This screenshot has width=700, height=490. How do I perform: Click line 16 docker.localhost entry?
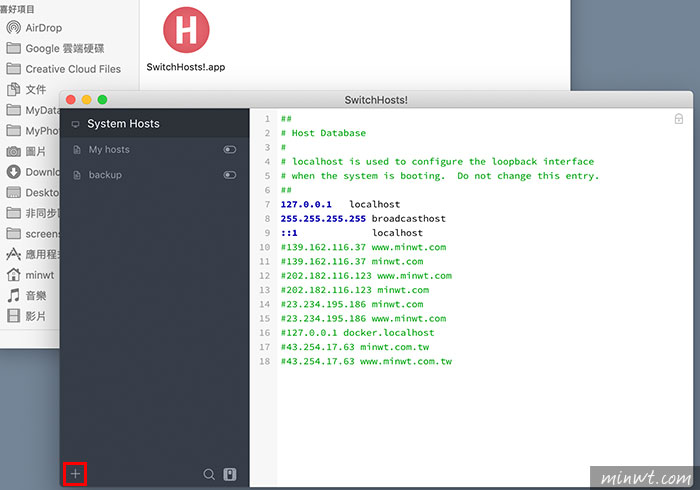(x=357, y=333)
